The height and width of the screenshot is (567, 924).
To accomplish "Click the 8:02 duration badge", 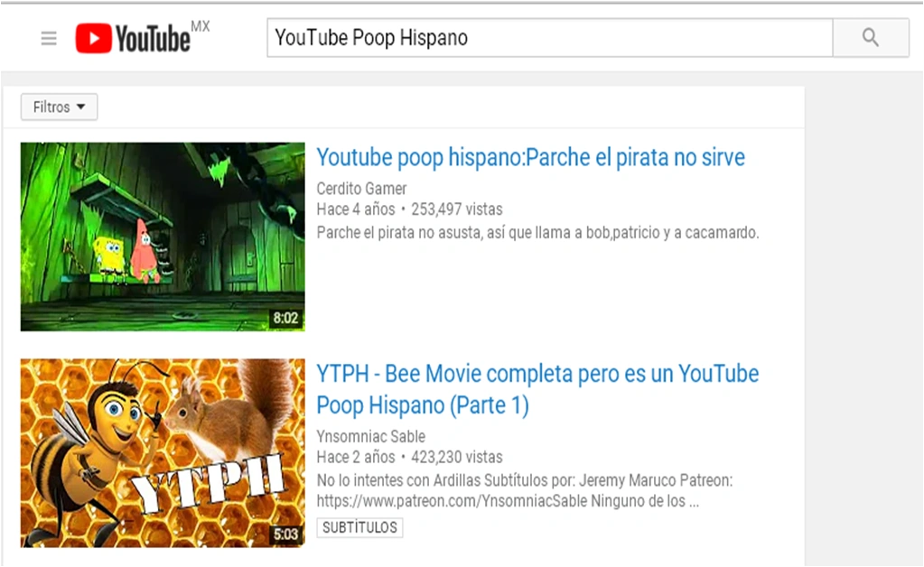I will [285, 318].
